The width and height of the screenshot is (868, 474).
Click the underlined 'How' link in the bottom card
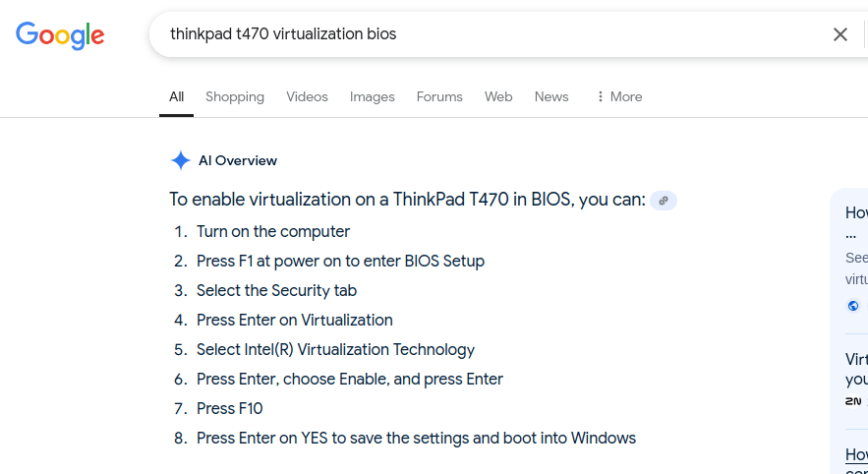tap(856, 454)
